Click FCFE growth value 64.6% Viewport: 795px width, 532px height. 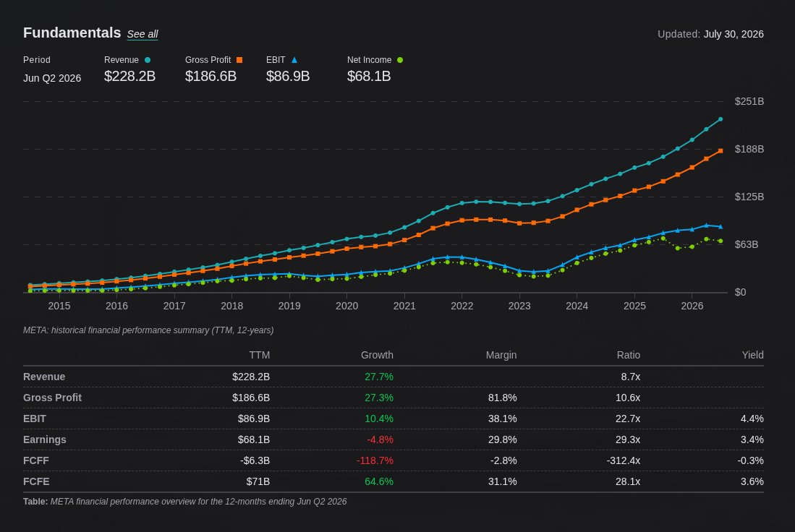(379, 481)
